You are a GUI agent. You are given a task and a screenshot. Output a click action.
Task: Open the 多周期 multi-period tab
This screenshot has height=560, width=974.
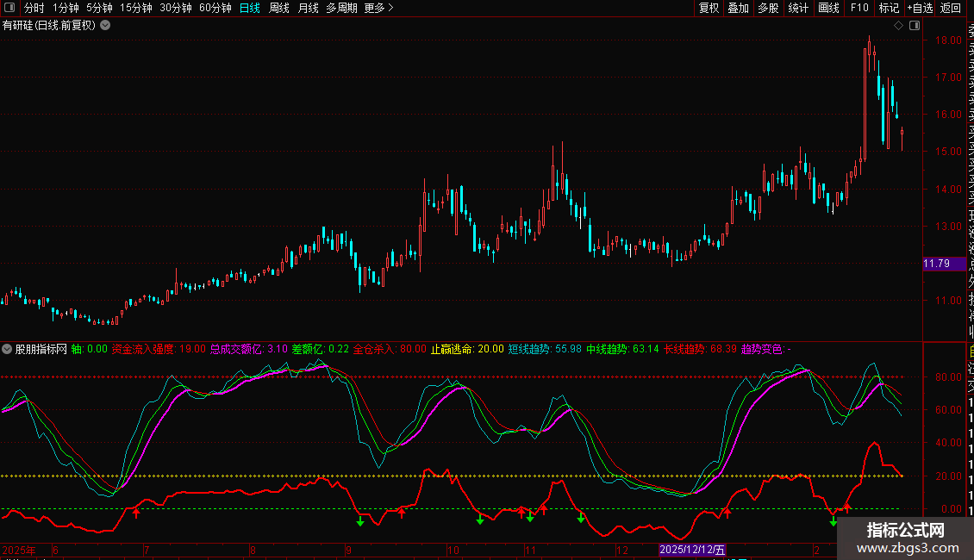(342, 8)
